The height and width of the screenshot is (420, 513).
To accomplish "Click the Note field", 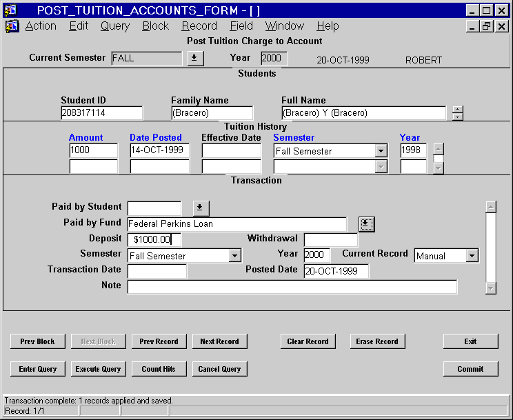I will coord(292,287).
